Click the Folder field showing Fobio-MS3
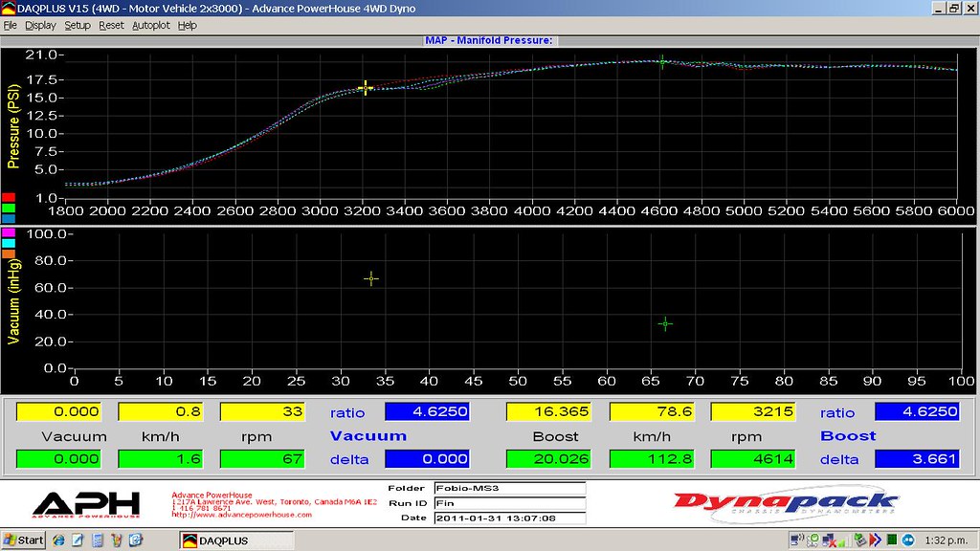This screenshot has width=980, height=551. pos(508,487)
